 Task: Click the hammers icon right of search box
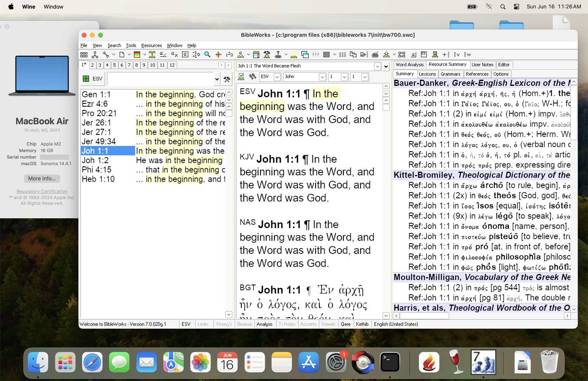coord(227,79)
